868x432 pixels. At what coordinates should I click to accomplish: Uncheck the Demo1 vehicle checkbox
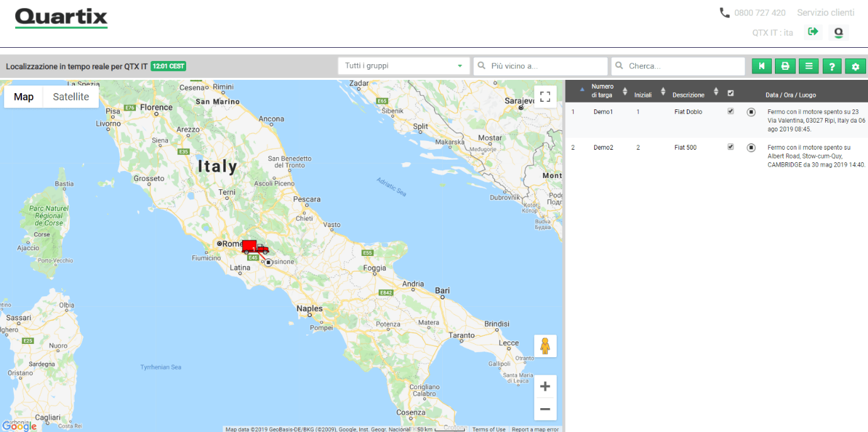click(x=730, y=111)
